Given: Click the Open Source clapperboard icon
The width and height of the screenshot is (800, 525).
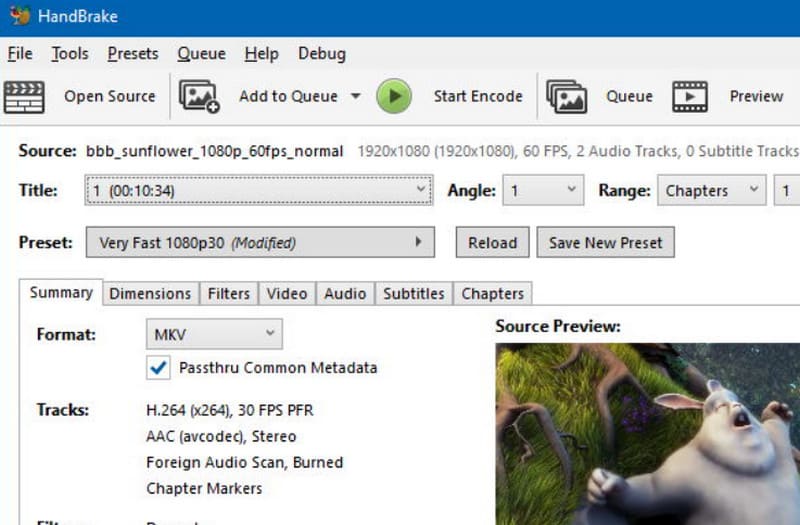Looking at the screenshot, I should 24,96.
